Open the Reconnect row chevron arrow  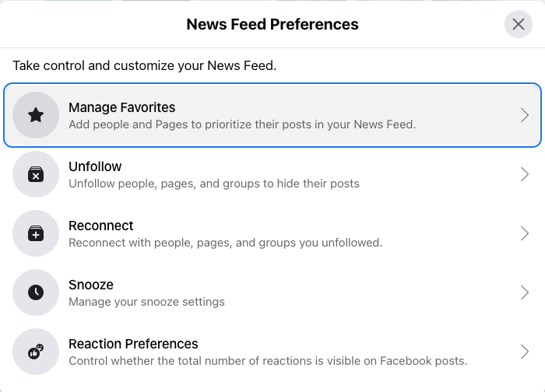[524, 233]
